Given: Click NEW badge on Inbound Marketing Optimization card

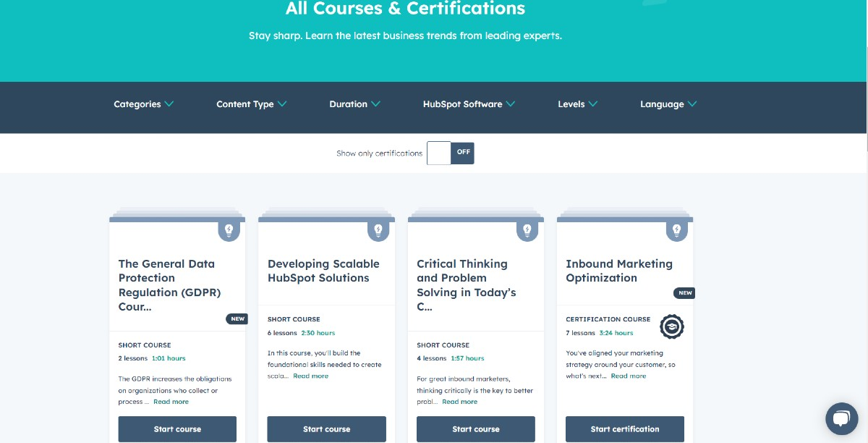Looking at the screenshot, I should (x=684, y=293).
